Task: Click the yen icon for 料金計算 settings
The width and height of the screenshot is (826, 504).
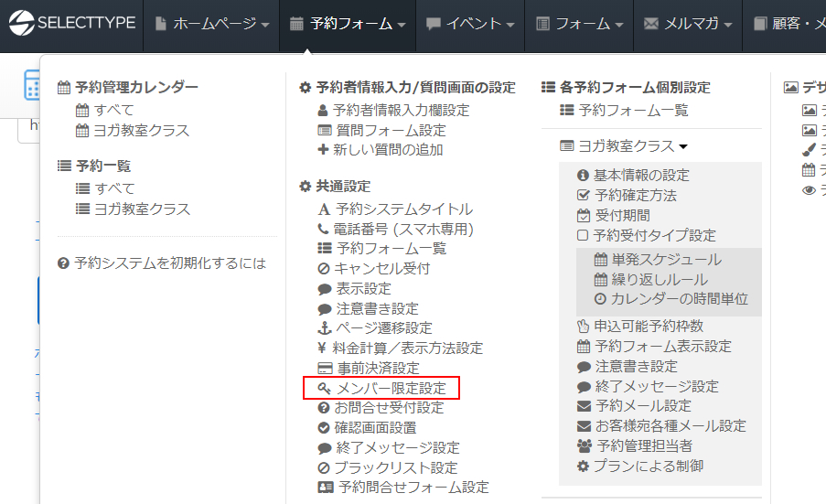Action: point(322,349)
